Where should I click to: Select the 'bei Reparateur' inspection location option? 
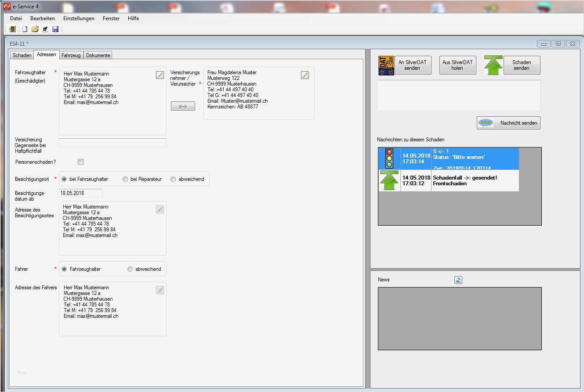(x=125, y=179)
